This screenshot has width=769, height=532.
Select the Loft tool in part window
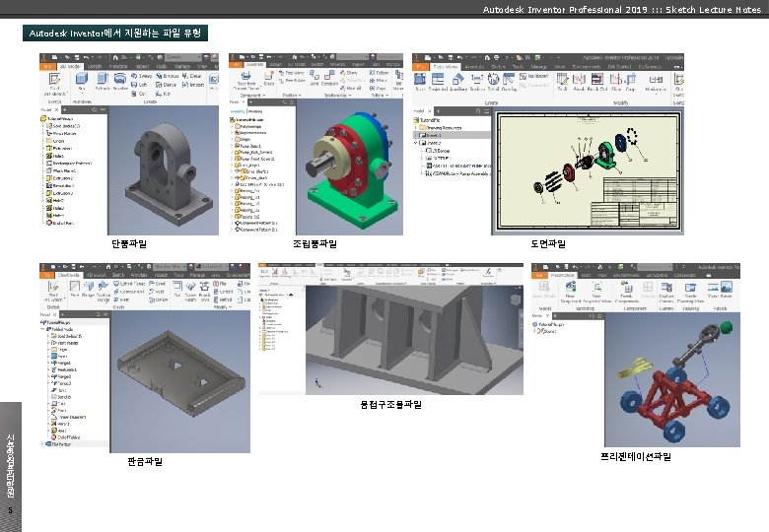139,85
